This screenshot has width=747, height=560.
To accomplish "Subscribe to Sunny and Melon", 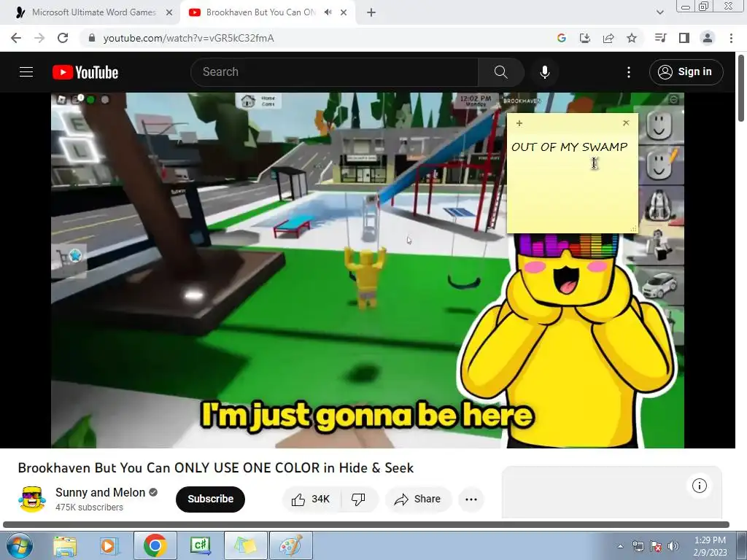I will pyautogui.click(x=210, y=499).
